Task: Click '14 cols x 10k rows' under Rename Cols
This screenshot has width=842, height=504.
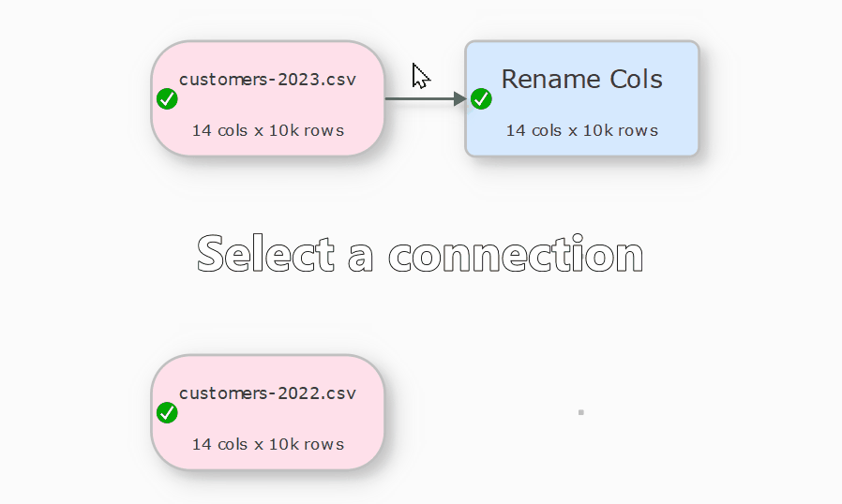Action: [x=581, y=130]
